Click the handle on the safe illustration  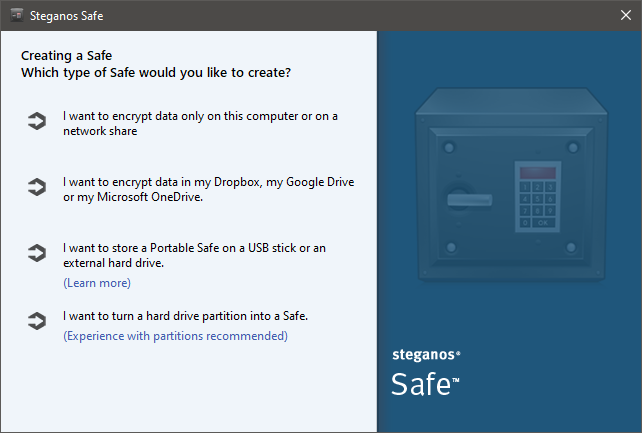[469, 199]
